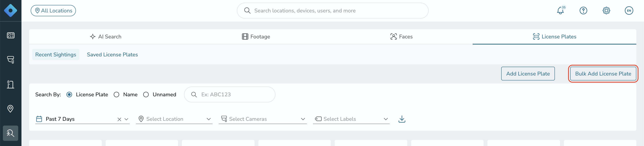Switch to the License Plates tab

coord(554,37)
